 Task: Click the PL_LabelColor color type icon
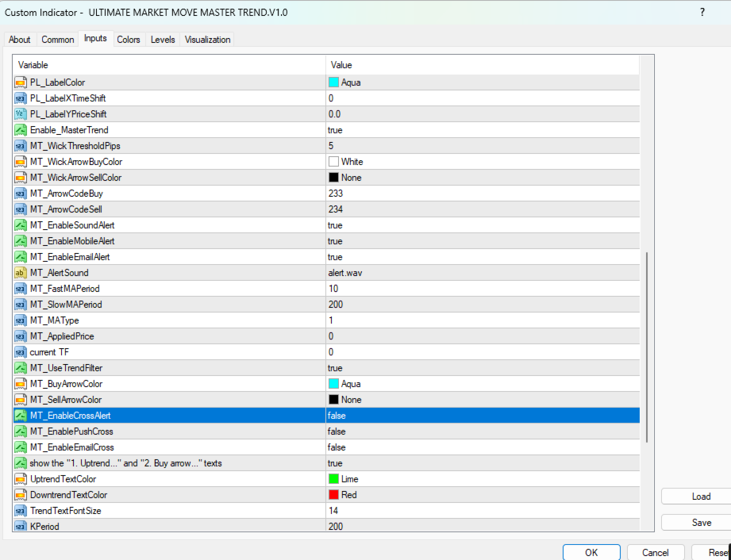tap(20, 82)
